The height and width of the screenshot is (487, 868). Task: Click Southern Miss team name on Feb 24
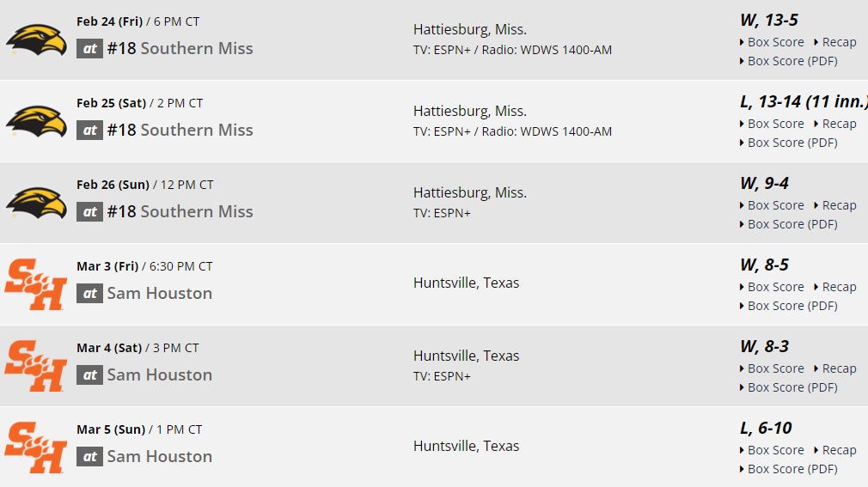tap(196, 48)
